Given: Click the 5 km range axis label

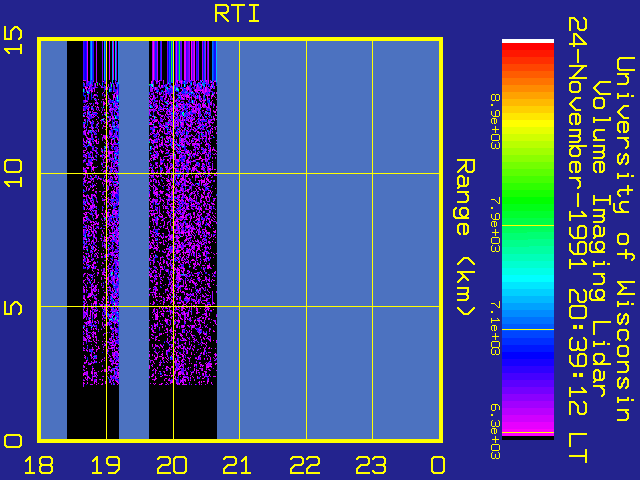Looking at the screenshot, I should coord(13,309).
